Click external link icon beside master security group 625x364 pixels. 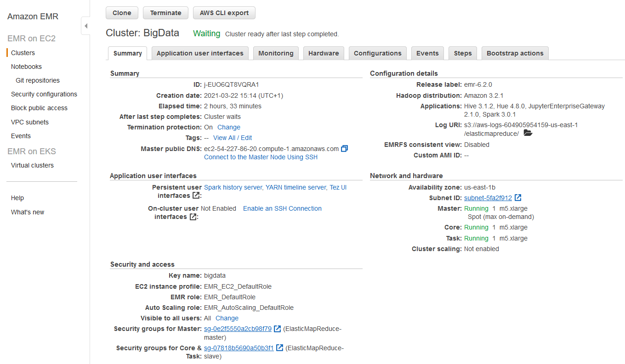[x=278, y=329]
